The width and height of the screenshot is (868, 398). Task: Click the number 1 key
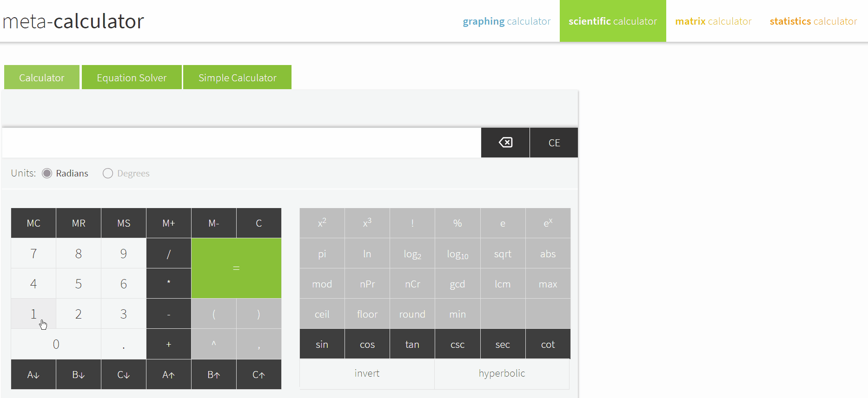(x=33, y=314)
